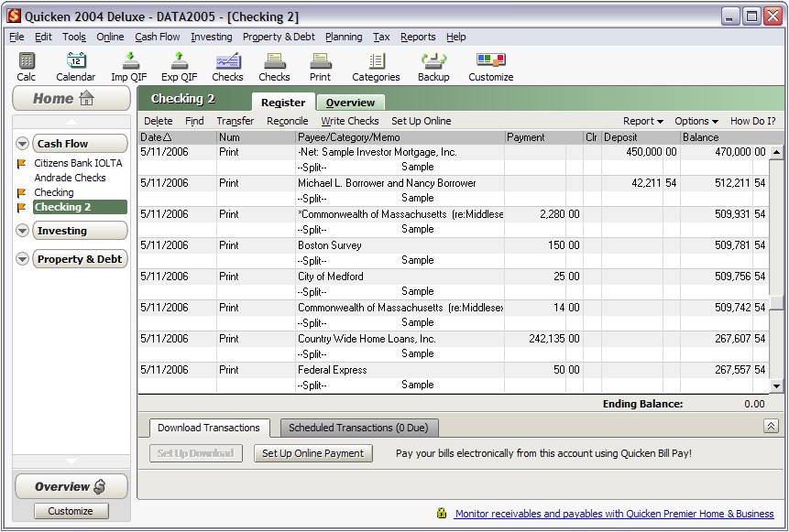The image size is (789, 532).
Task: Open the Categories list icon
Action: click(376, 67)
